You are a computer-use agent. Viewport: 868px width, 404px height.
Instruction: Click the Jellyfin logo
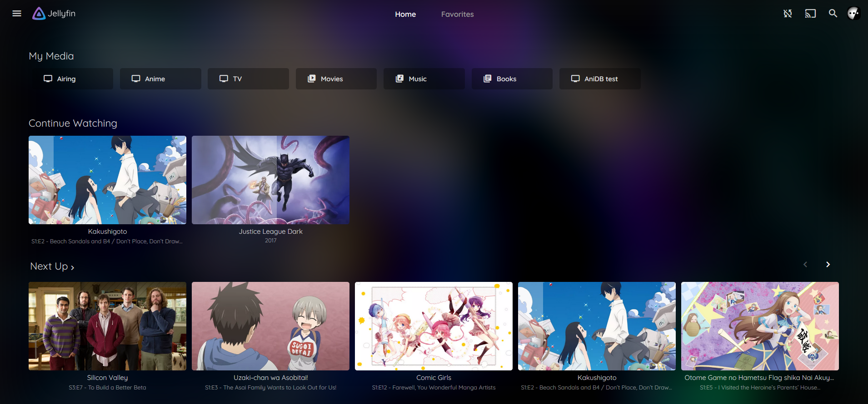coord(54,14)
